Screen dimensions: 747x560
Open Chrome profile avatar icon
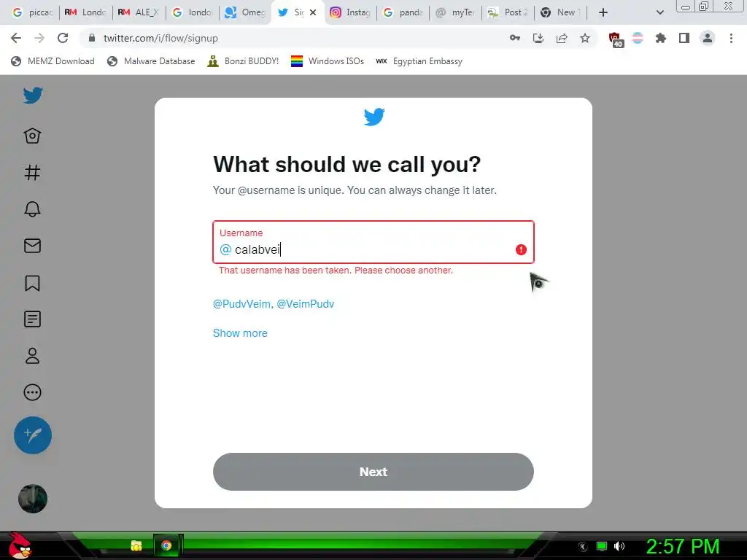pos(708,38)
